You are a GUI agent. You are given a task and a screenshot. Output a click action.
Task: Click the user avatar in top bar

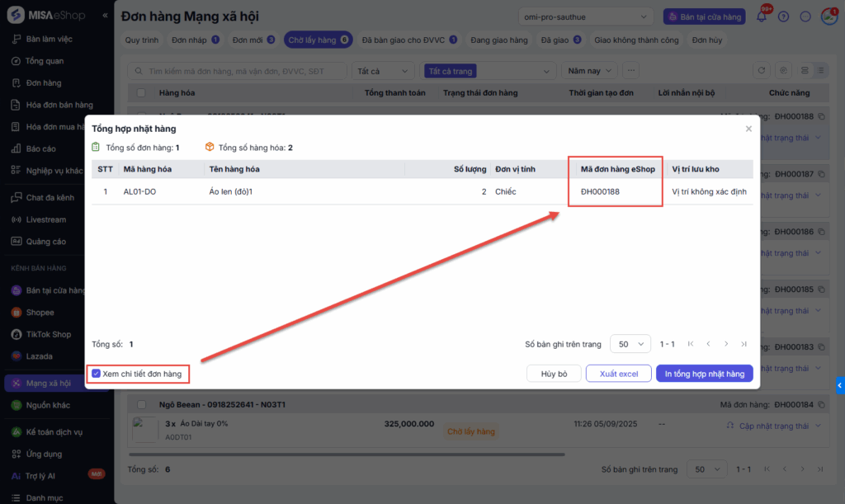click(828, 16)
